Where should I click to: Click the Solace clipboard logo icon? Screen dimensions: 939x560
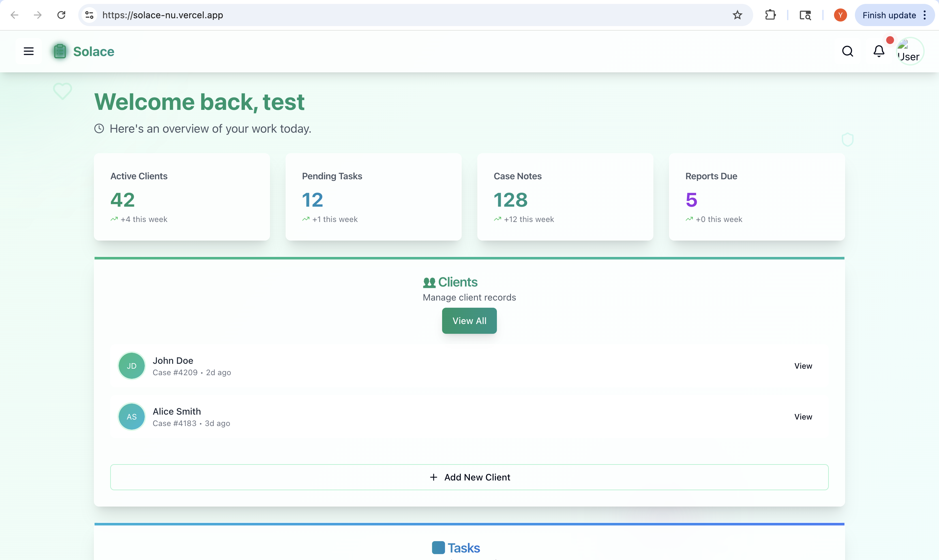coord(60,51)
